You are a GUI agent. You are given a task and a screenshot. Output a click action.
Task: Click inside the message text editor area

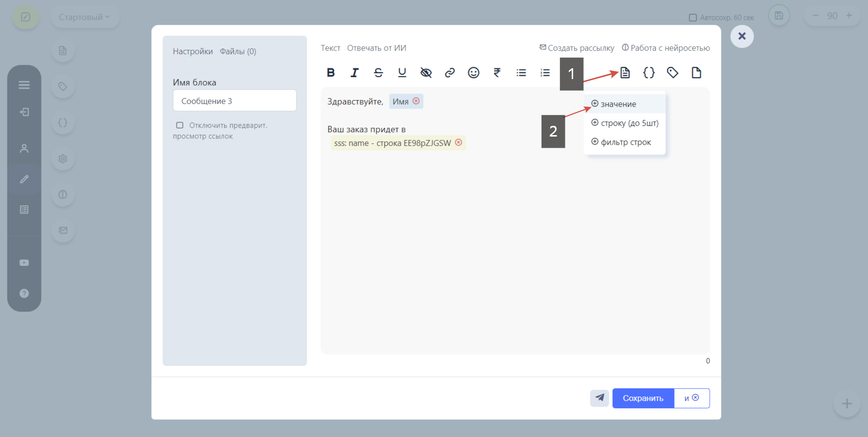click(515, 220)
